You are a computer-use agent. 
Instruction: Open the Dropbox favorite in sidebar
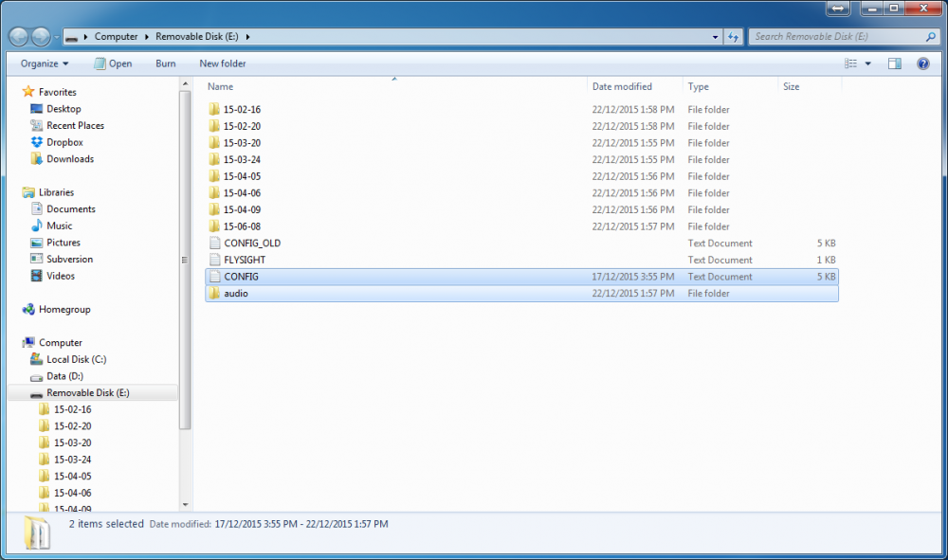click(x=64, y=142)
